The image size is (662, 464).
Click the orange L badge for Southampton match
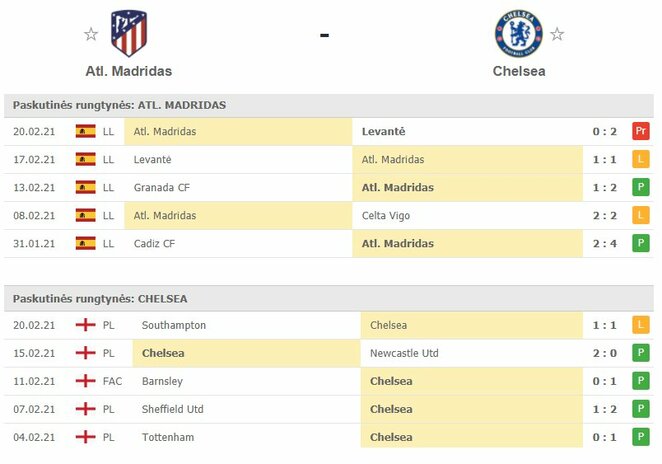(640, 325)
